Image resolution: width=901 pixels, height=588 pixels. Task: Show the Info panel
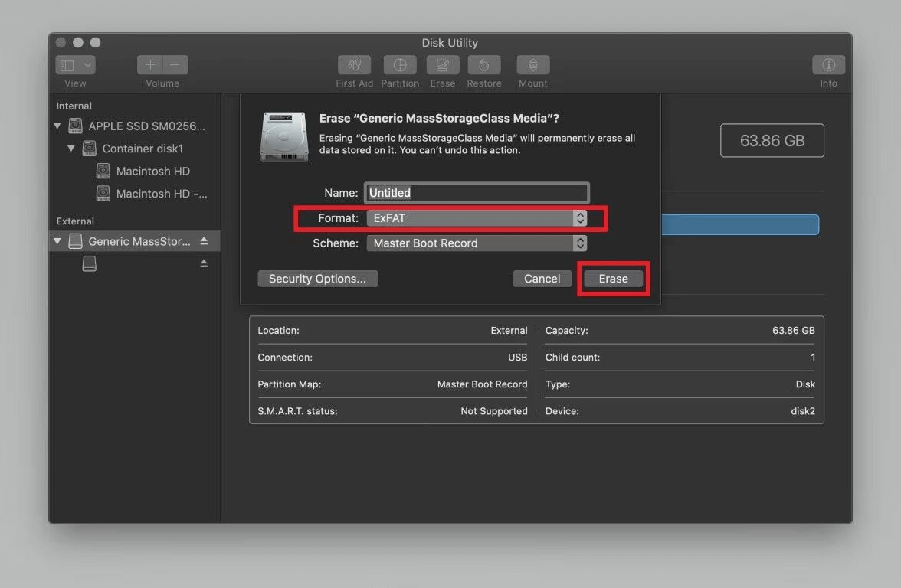click(x=828, y=65)
